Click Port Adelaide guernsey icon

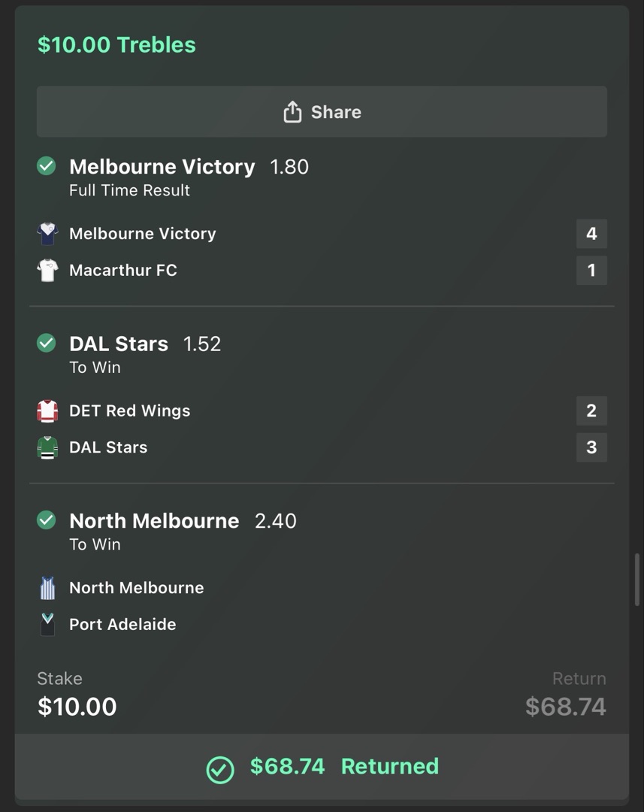click(x=47, y=624)
